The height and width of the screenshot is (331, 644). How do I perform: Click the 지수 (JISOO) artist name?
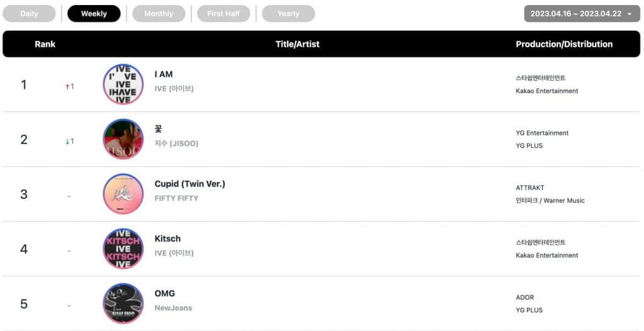[x=176, y=143]
